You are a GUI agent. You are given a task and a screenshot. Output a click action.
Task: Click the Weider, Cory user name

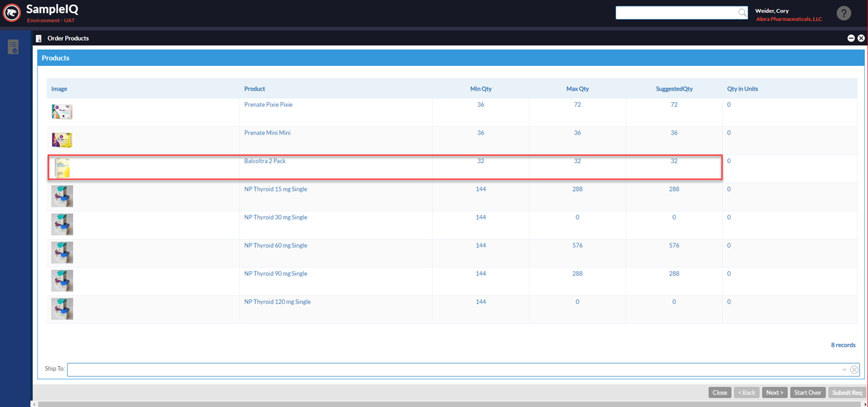pos(772,11)
